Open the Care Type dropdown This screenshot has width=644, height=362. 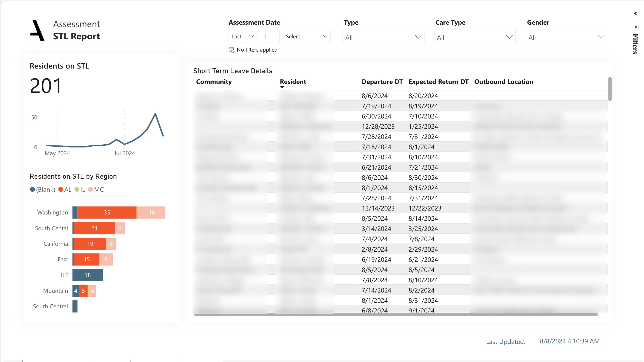click(475, 37)
